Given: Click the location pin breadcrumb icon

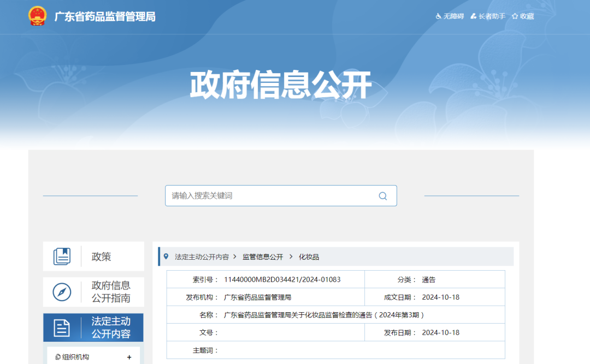Looking at the screenshot, I should (x=166, y=256).
